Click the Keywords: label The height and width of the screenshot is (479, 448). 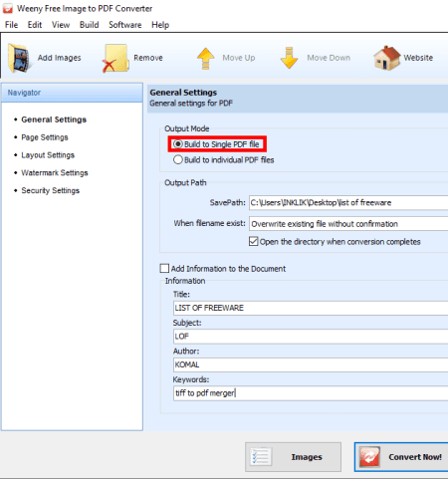[x=191, y=379]
